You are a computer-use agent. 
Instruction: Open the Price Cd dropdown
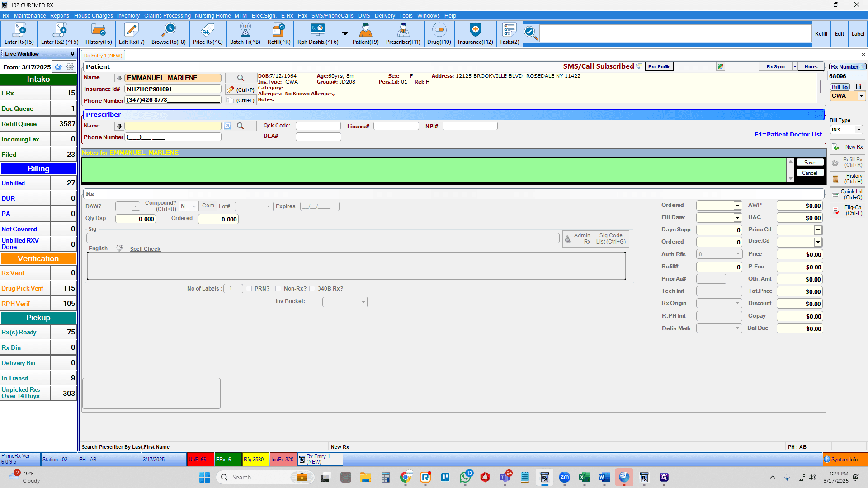(818, 230)
